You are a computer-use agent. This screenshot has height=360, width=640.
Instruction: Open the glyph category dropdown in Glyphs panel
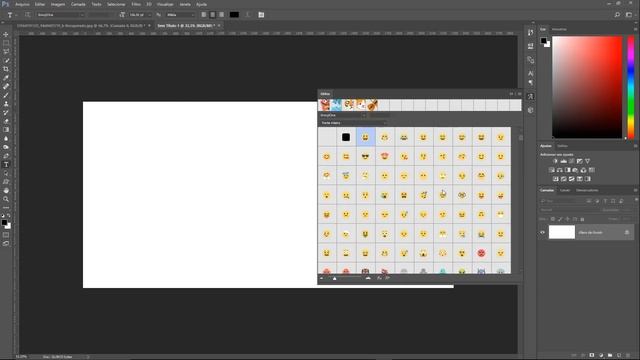point(353,123)
